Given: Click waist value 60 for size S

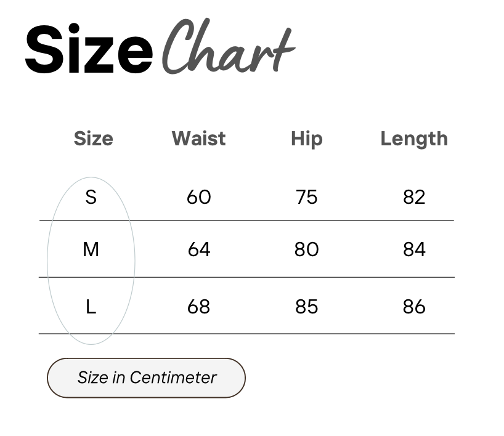Looking at the screenshot, I should click(199, 197).
